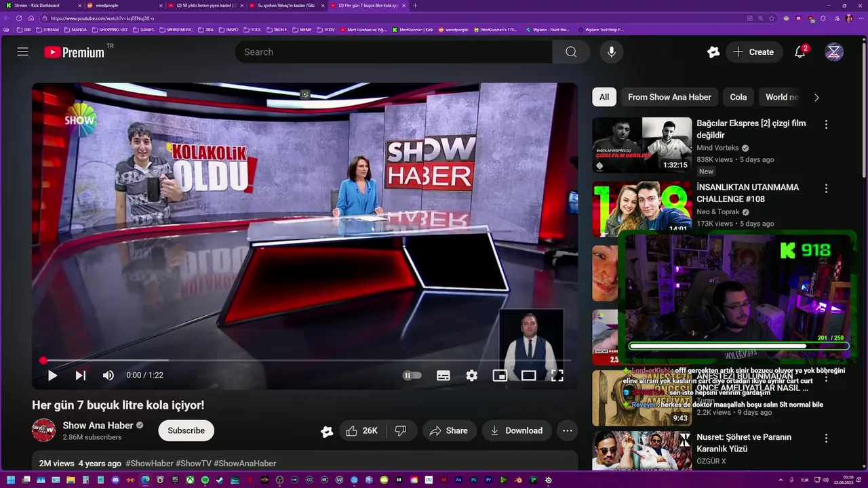Select the All filter chip

click(604, 97)
